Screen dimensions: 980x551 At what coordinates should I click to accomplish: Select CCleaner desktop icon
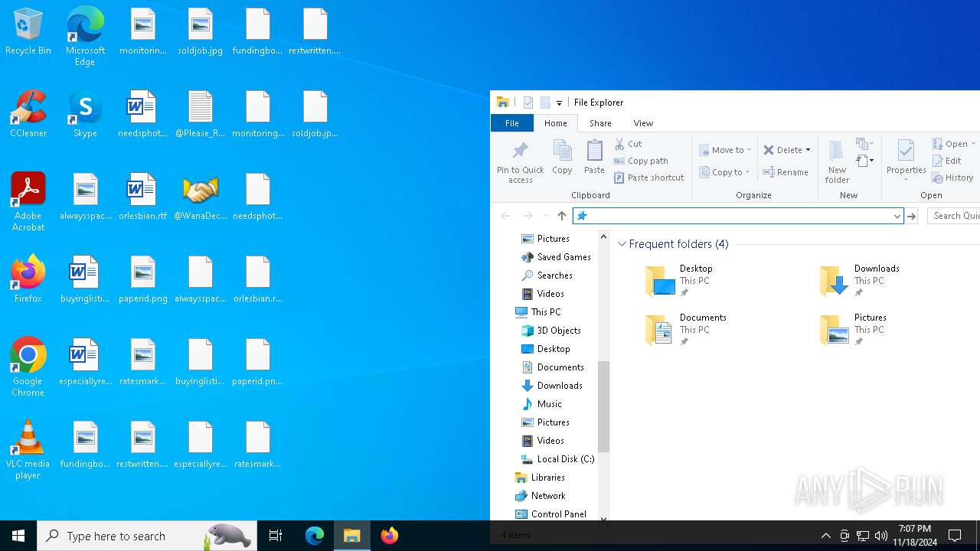(x=28, y=114)
